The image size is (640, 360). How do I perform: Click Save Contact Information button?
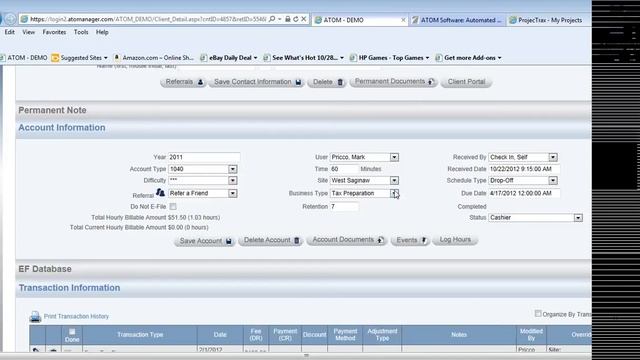point(257,82)
